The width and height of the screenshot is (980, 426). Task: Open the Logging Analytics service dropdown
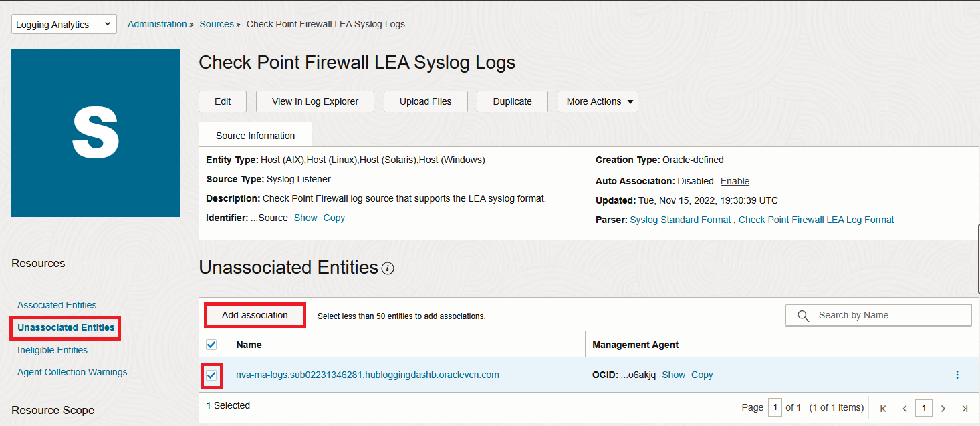click(x=64, y=24)
